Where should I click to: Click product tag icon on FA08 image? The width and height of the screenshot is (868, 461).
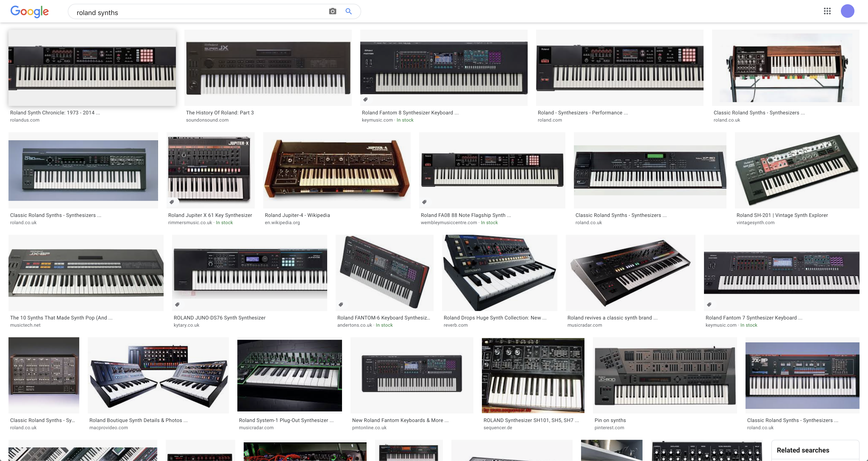point(424,202)
